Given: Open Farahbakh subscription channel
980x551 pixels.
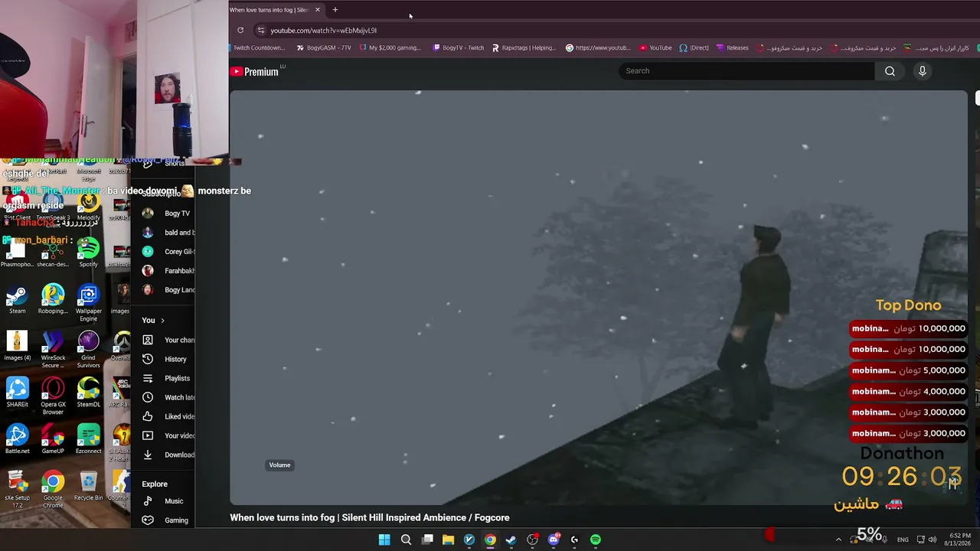Looking at the screenshot, I should (168, 271).
